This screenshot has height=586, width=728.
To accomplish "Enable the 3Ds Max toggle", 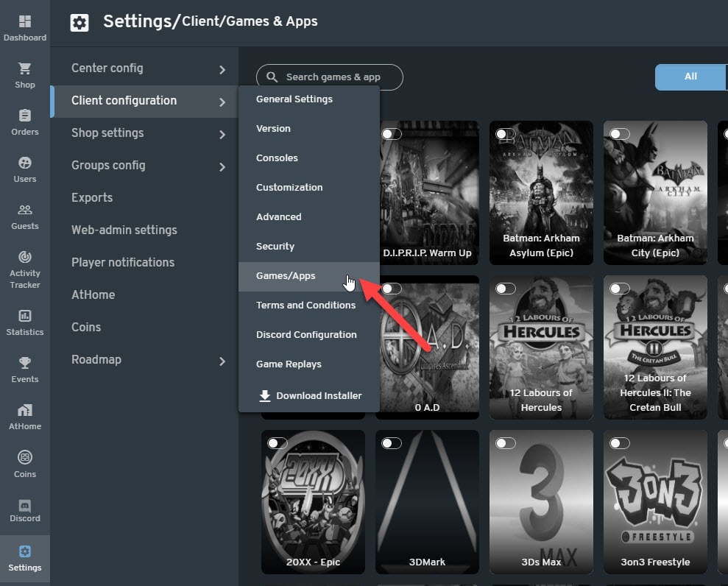I will point(505,443).
